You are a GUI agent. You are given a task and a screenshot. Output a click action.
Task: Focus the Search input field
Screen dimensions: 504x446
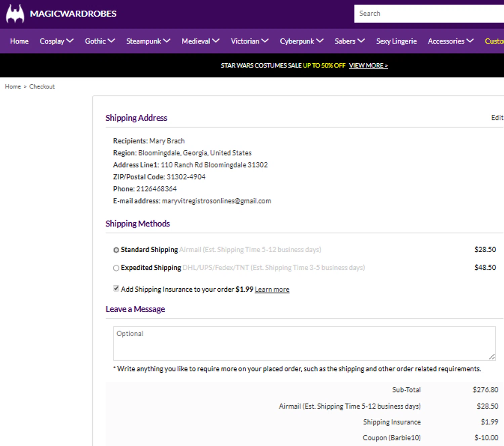pos(429,13)
